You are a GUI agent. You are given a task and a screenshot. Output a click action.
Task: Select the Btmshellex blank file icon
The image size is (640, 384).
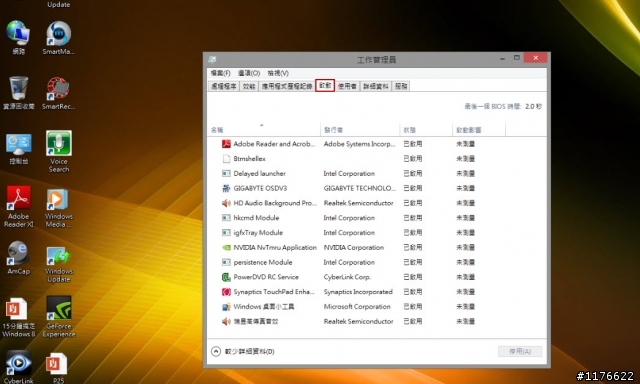point(226,158)
